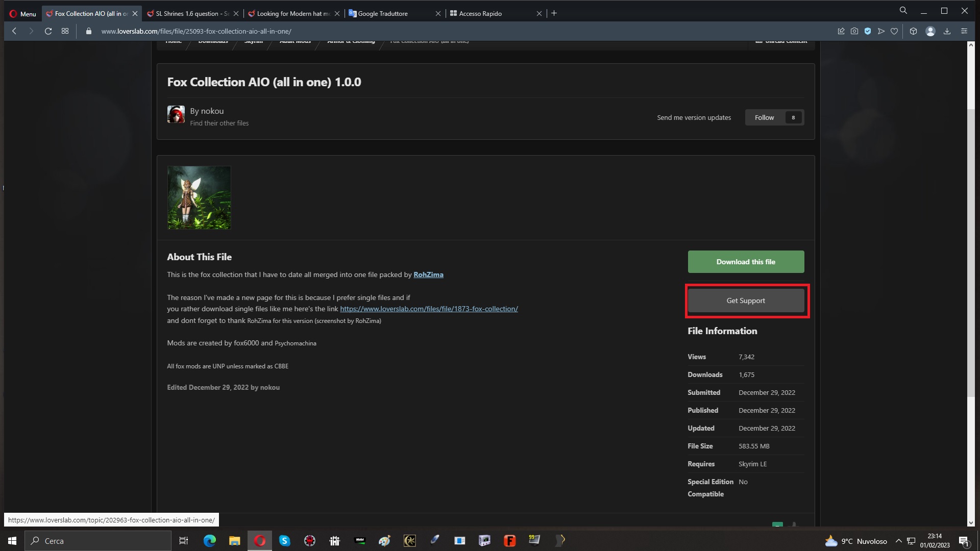Click the page scrollbar down arrow

[971, 522]
